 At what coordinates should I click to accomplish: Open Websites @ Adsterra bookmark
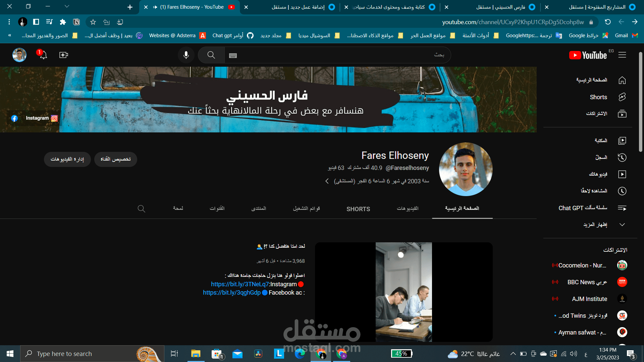tap(177, 36)
